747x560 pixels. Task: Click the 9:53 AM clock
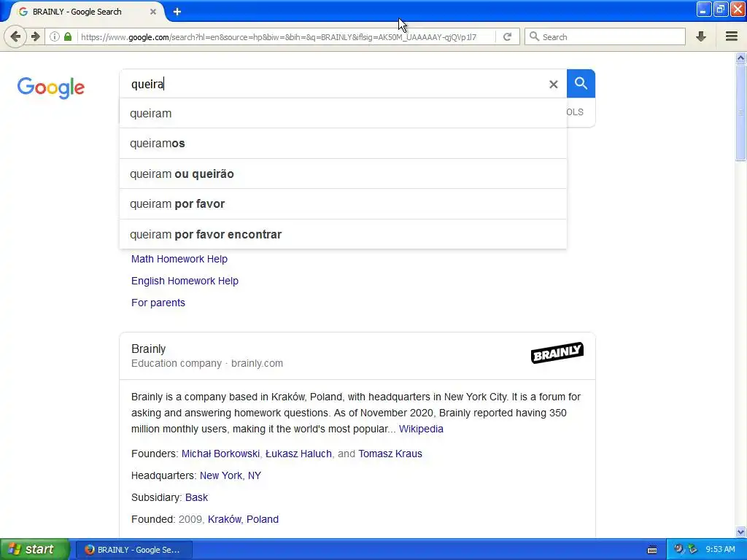[x=720, y=549]
